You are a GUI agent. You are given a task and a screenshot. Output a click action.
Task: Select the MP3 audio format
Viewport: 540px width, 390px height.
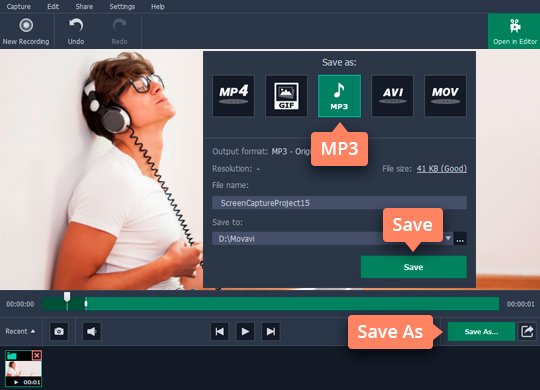pyautogui.click(x=339, y=96)
